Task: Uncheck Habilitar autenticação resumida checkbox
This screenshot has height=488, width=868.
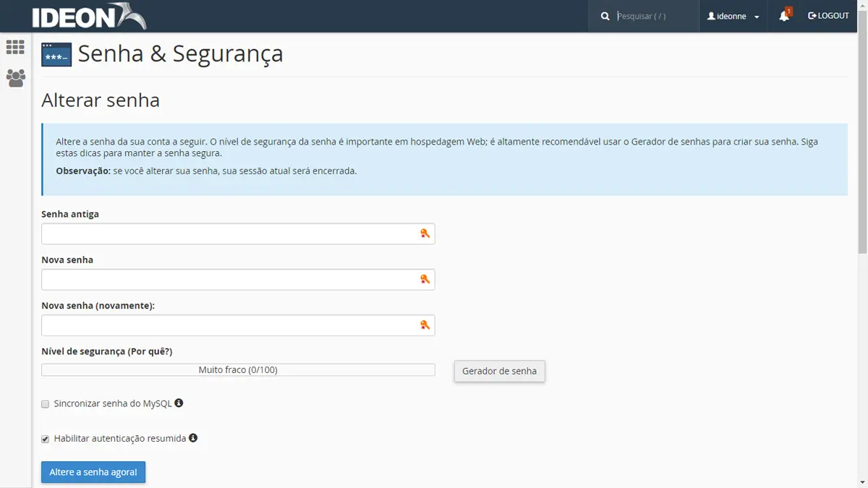Action: coord(46,439)
